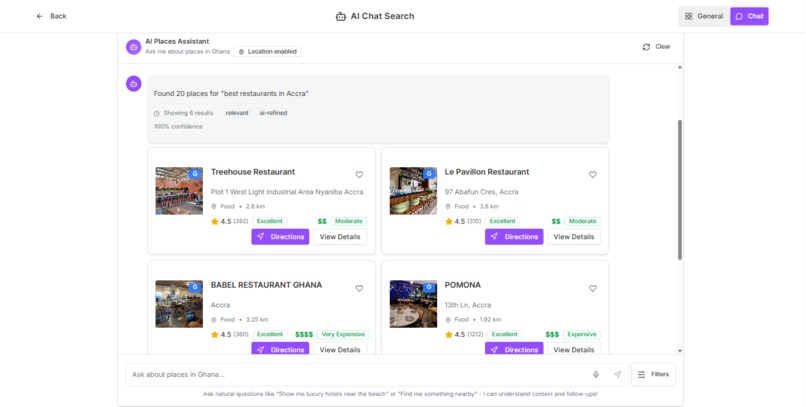
Task: Switch to General view tab
Action: [x=704, y=16]
